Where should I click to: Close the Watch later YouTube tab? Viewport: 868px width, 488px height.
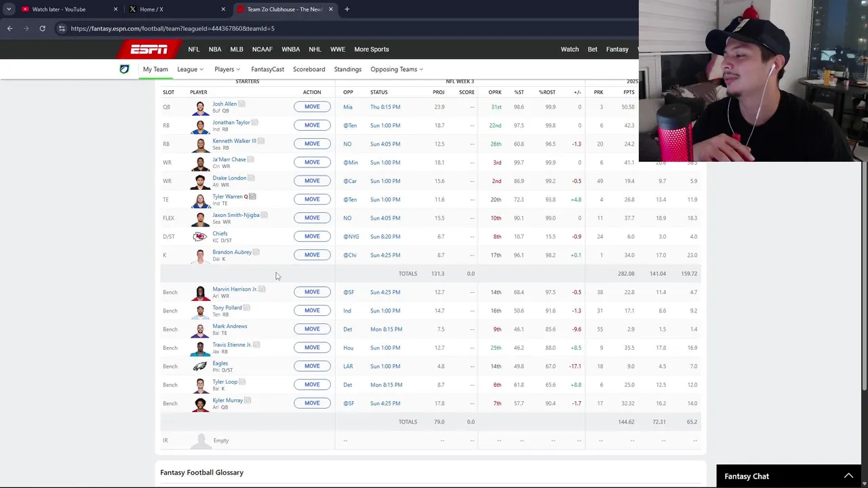tap(115, 9)
